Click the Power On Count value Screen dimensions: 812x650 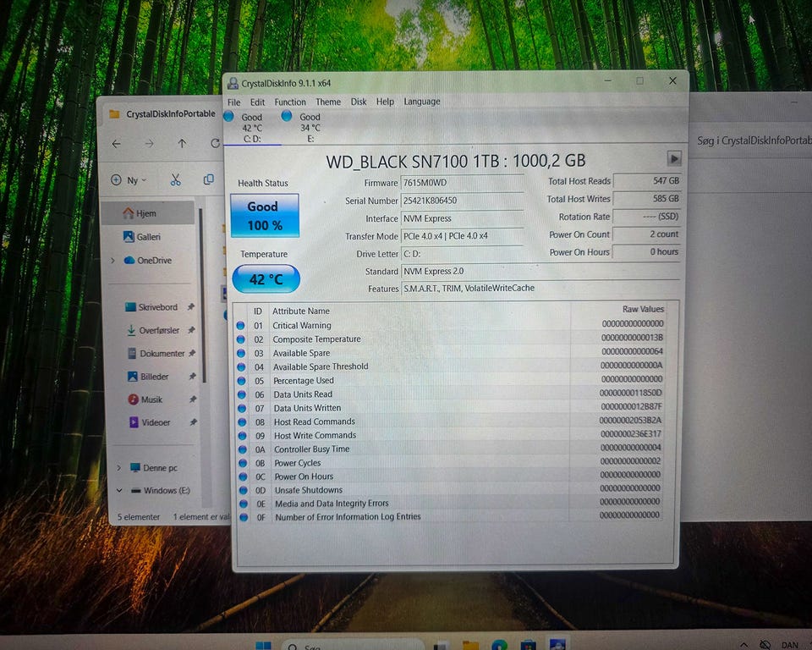point(647,234)
